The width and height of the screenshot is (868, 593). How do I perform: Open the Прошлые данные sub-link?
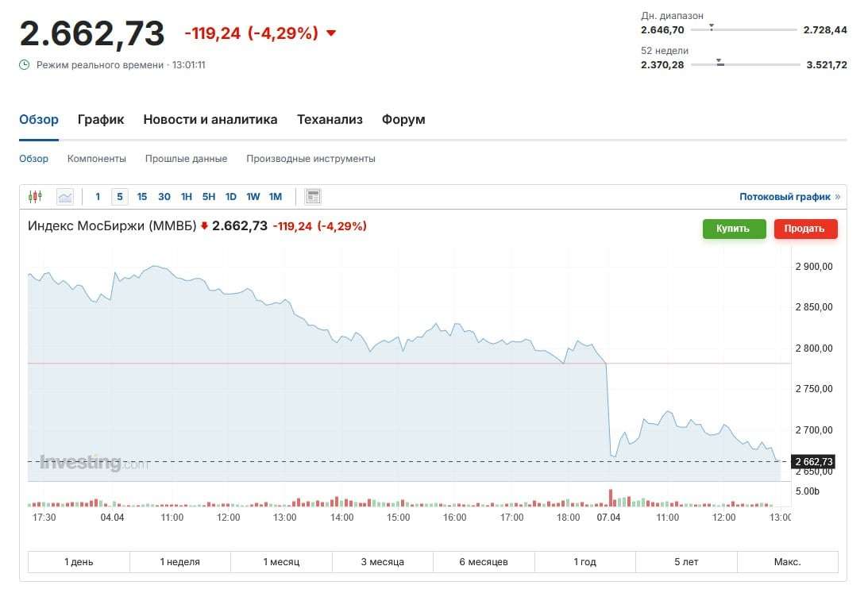pyautogui.click(x=186, y=159)
